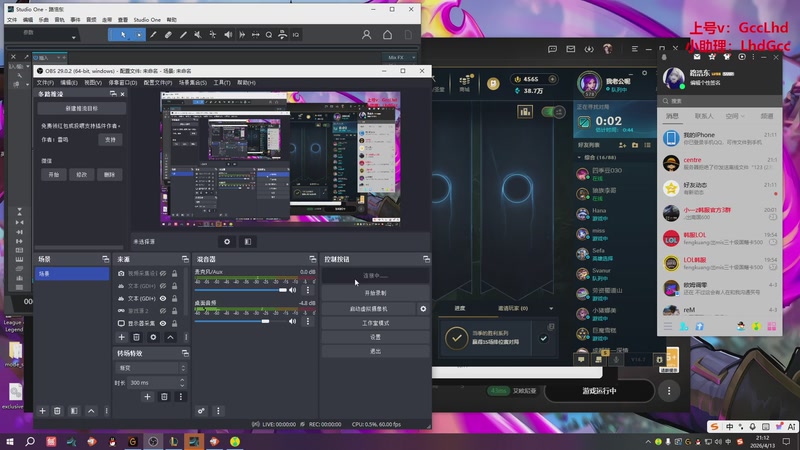Mute the 麦克风/Aux speaker icon in mixer
This screenshot has width=800, height=450.
pyautogui.click(x=293, y=290)
